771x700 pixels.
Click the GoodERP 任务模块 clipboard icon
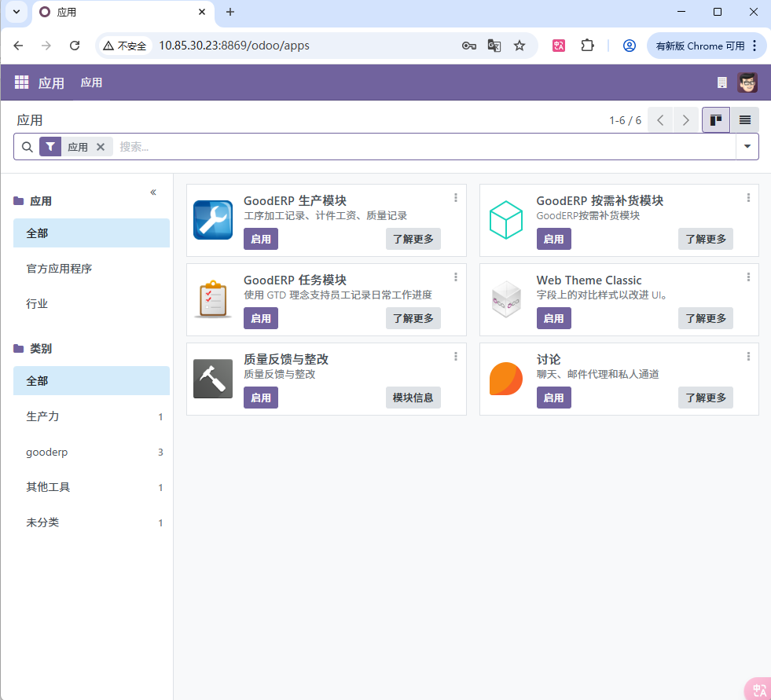pos(213,299)
